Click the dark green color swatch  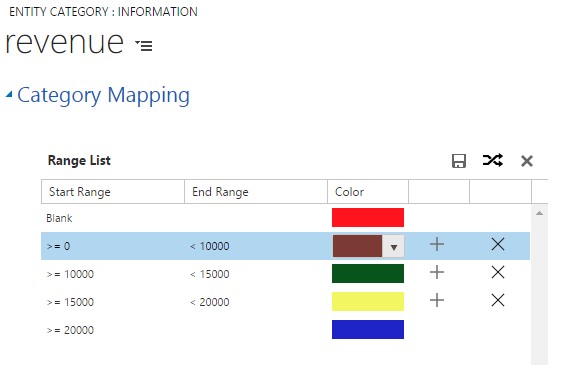368,273
